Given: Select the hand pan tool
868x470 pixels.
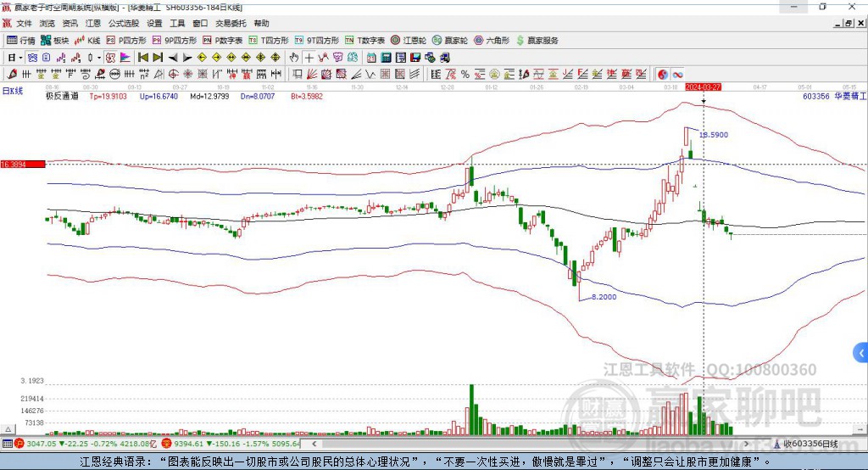Looking at the screenshot, I should (294, 58).
